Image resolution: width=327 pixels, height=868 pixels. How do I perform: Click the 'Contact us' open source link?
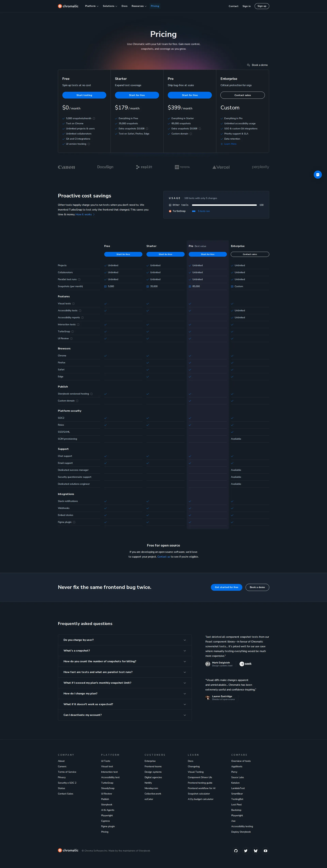point(163,557)
